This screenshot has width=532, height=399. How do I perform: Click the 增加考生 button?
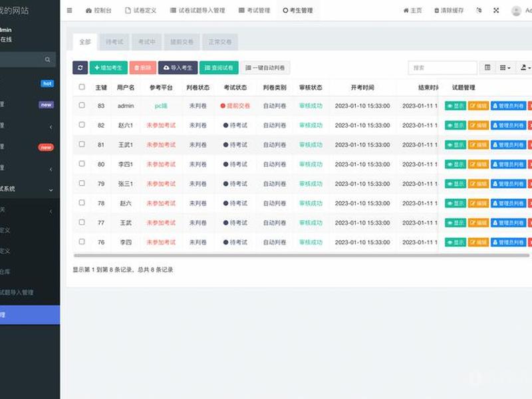(x=108, y=68)
